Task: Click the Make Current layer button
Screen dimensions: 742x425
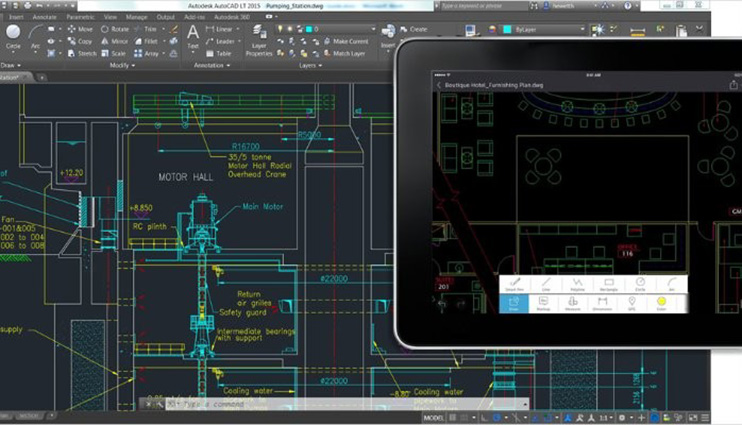Action: pos(346,41)
